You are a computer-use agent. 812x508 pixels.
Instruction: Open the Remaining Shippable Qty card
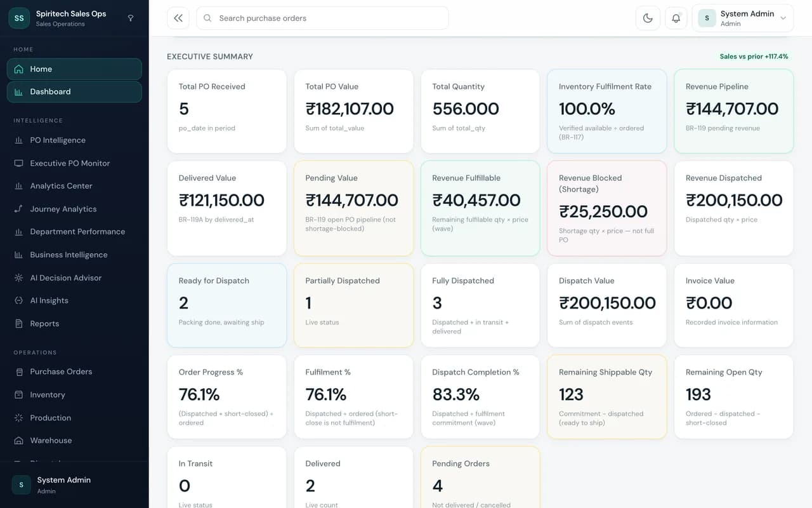click(607, 397)
